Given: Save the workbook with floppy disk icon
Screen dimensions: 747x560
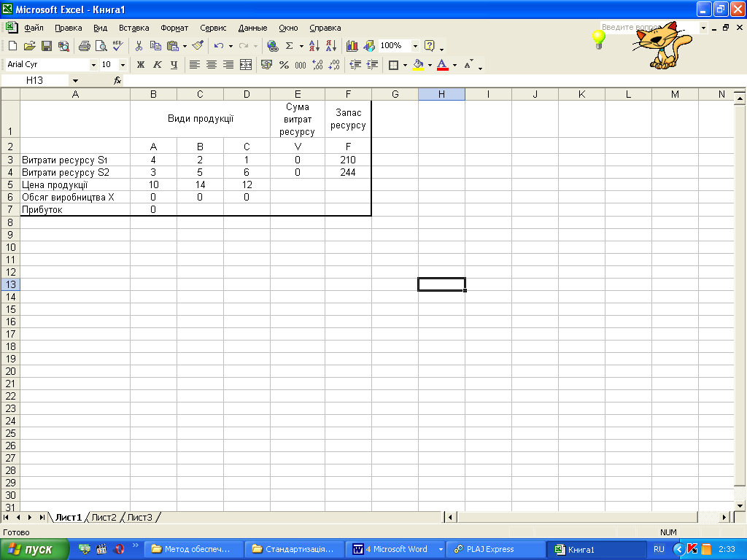Looking at the screenshot, I should point(46,46).
